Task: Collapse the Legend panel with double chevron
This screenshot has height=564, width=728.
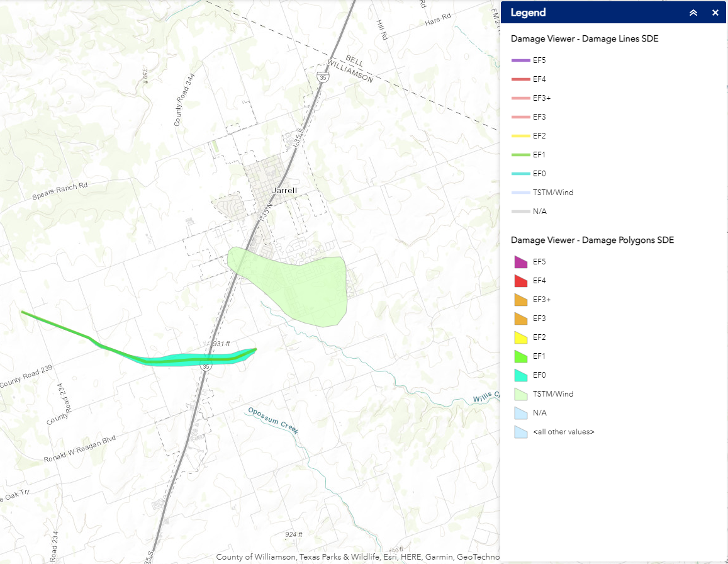Action: [693, 13]
